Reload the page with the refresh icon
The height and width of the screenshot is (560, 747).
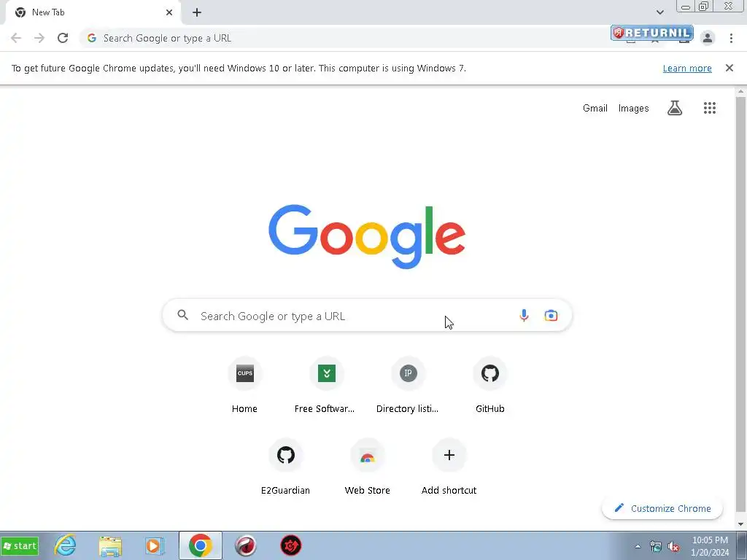click(x=63, y=38)
